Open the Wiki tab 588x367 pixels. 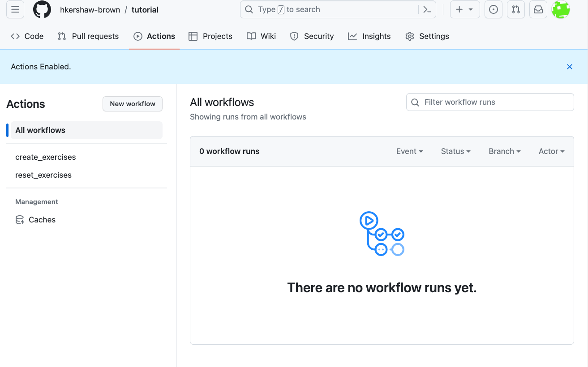click(262, 36)
